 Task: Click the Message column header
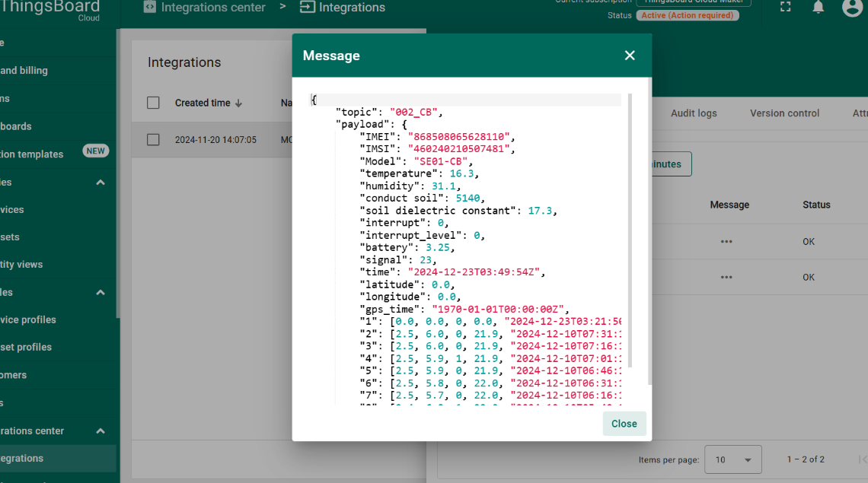point(729,205)
